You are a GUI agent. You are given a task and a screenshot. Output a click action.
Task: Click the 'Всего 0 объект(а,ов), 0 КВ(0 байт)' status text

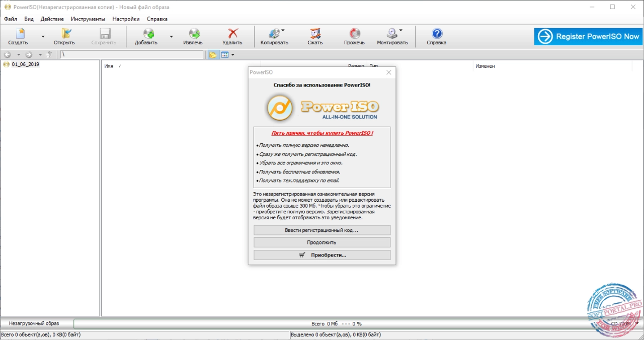coord(41,334)
